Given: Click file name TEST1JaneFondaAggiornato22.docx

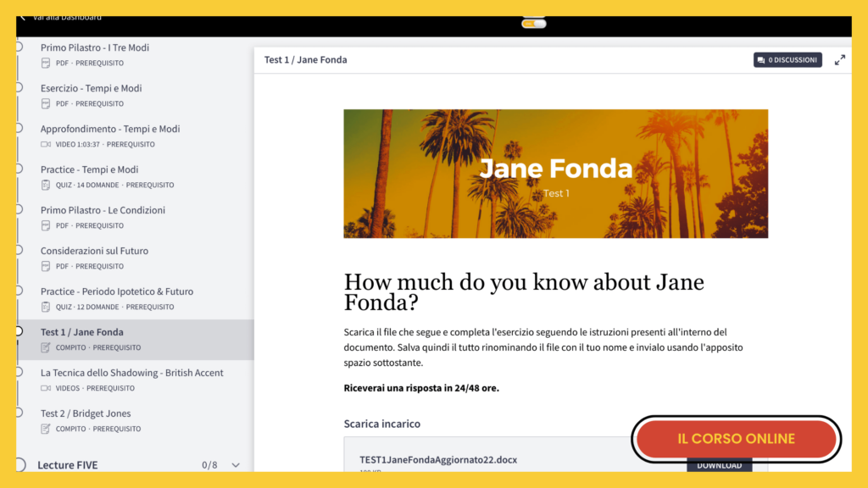Looking at the screenshot, I should 438,460.
